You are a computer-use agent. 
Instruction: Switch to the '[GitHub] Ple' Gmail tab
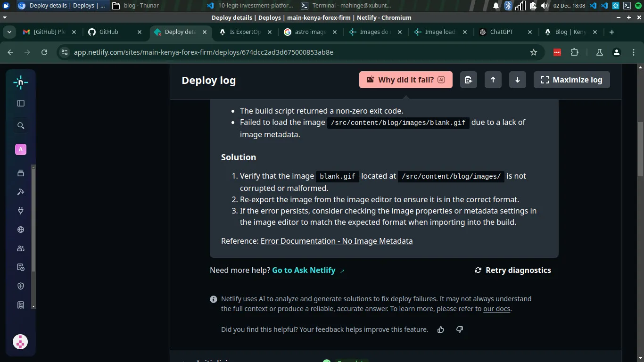click(x=50, y=32)
